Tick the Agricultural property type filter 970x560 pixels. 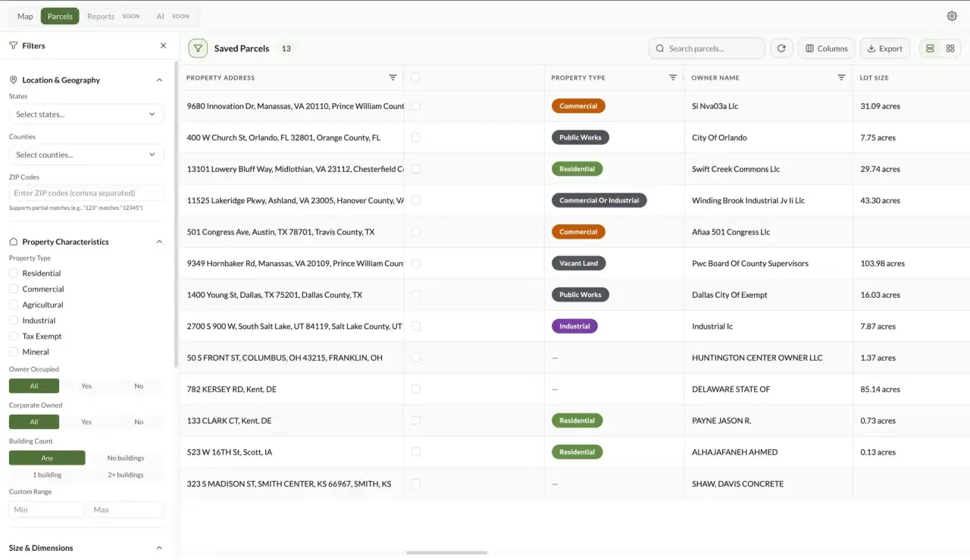(14, 305)
